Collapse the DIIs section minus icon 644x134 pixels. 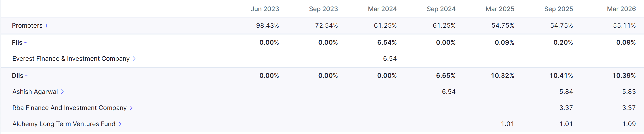(x=26, y=76)
